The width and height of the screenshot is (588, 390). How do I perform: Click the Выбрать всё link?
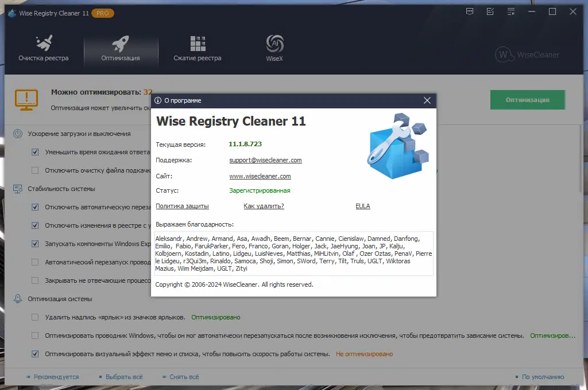point(124,377)
